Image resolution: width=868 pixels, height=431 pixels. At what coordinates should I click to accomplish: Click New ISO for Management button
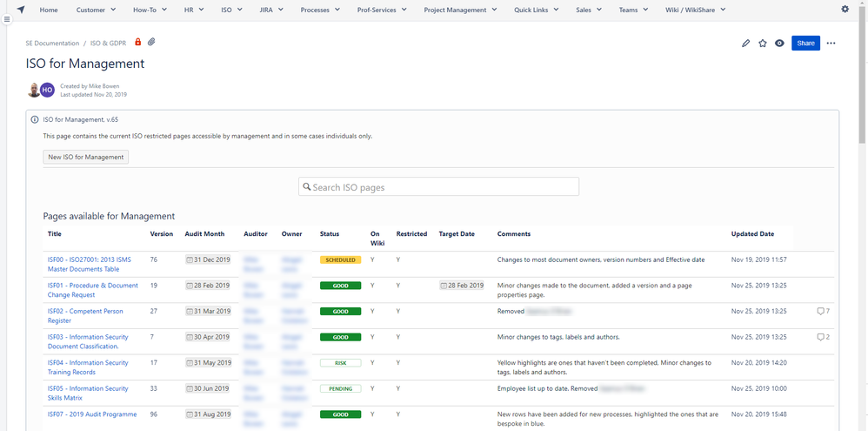[x=86, y=157]
